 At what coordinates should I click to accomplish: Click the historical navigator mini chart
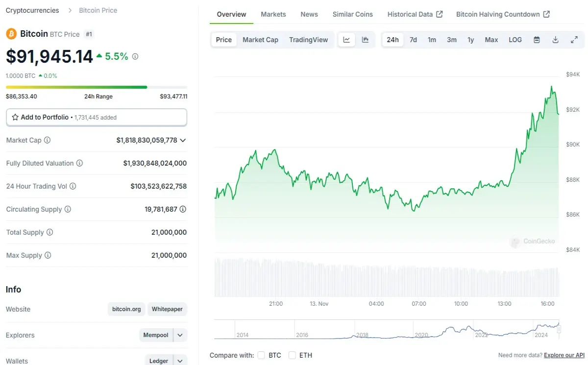[x=387, y=329]
